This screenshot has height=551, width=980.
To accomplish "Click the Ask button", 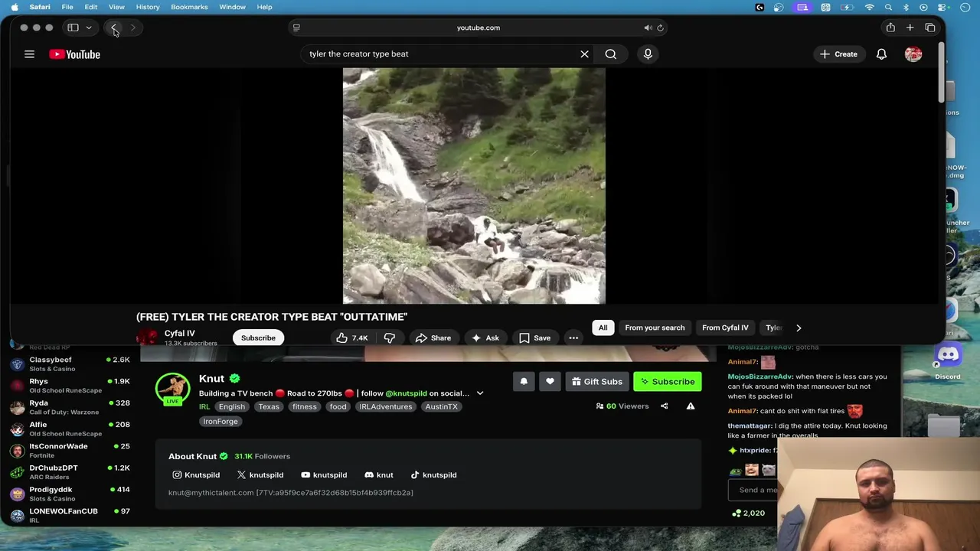I will [x=485, y=337].
